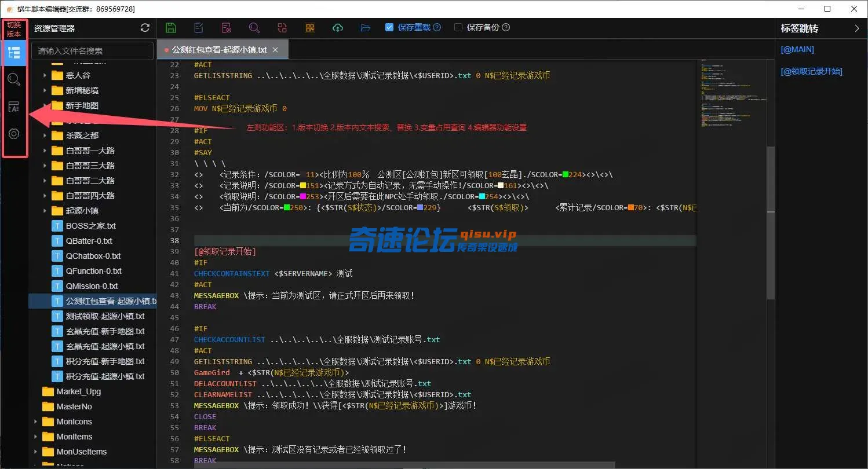This screenshot has width=868, height=469.
Task: Click help icon next to 保存重载
Action: [x=437, y=27]
